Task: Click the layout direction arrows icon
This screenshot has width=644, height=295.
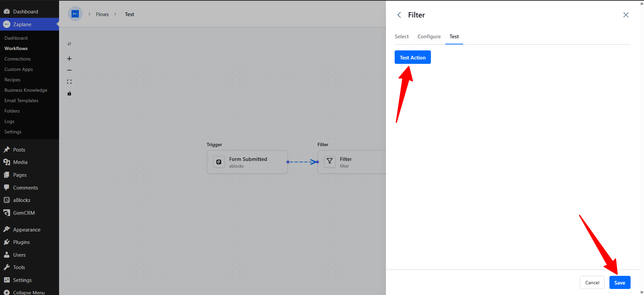Action: coord(69,44)
